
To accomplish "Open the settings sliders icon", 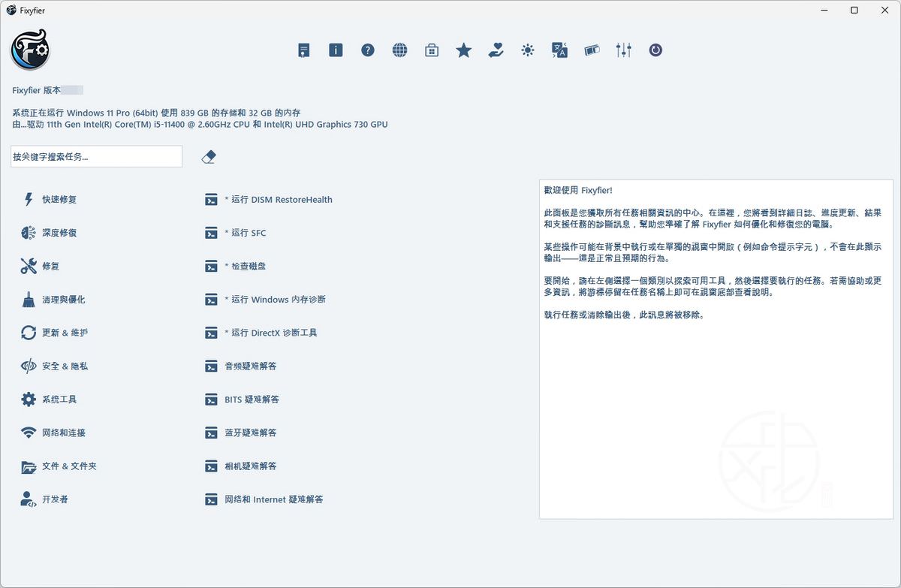I will (x=623, y=50).
